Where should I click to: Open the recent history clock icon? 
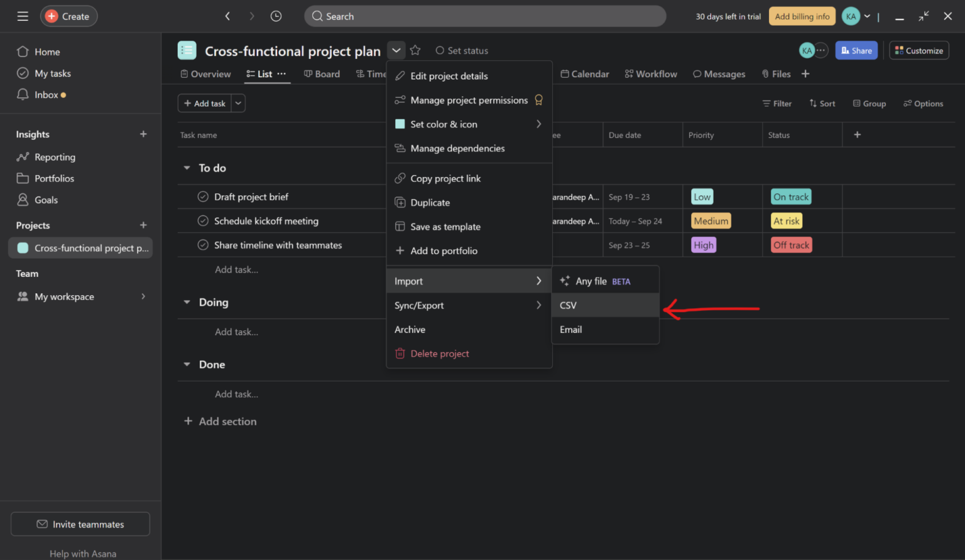276,16
